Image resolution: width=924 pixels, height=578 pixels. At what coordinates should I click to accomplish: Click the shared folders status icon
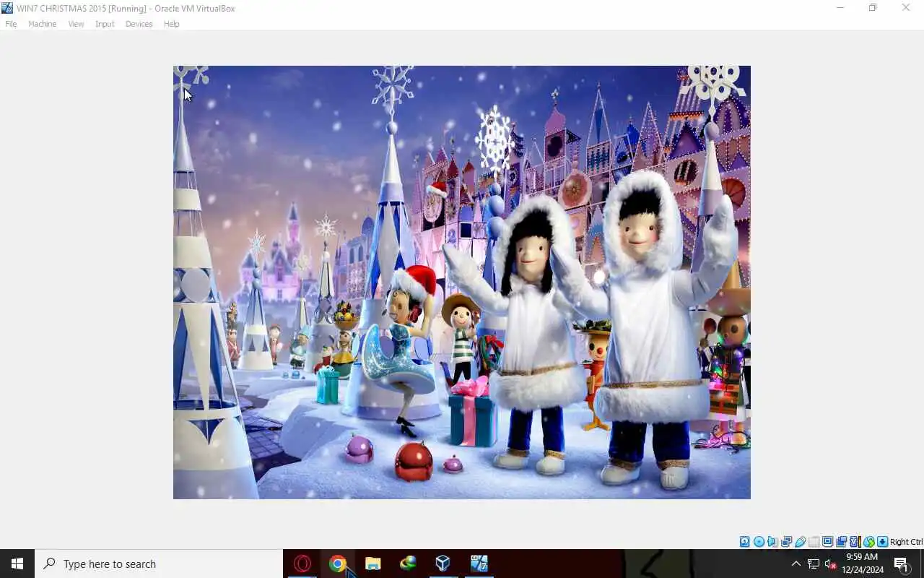(x=814, y=542)
